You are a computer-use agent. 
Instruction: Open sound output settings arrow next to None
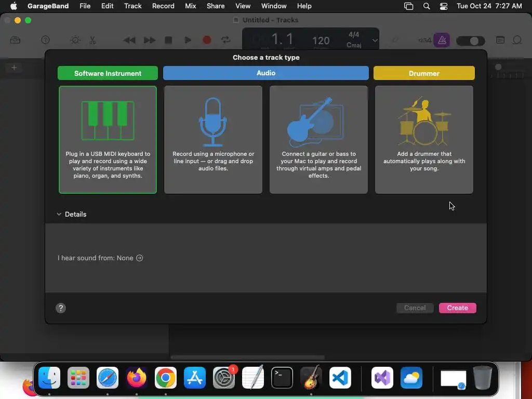tap(139, 258)
